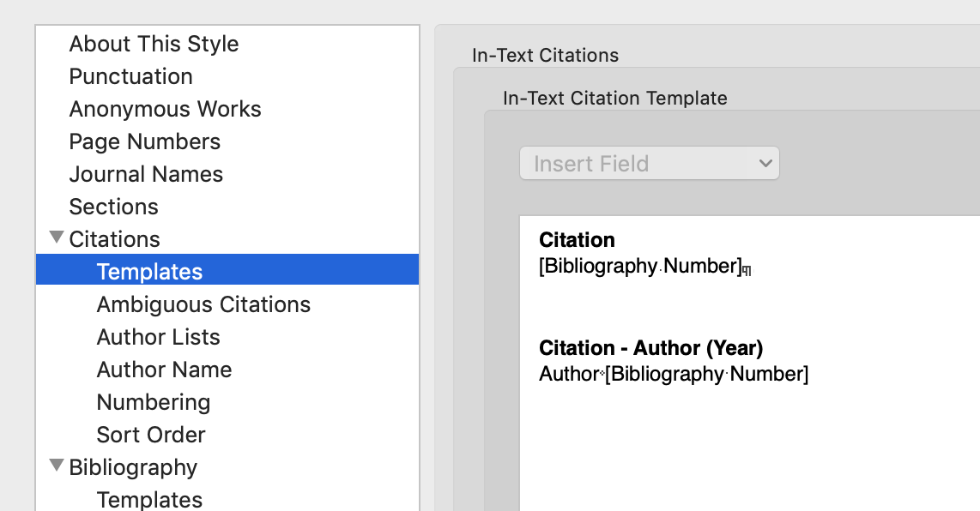
Task: Select Punctuation in the sidebar
Action: (130, 76)
